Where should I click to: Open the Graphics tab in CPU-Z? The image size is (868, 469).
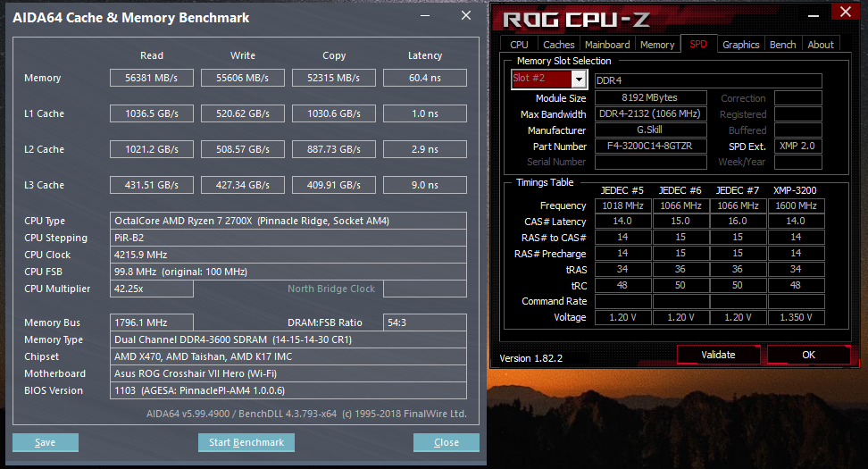[740, 45]
